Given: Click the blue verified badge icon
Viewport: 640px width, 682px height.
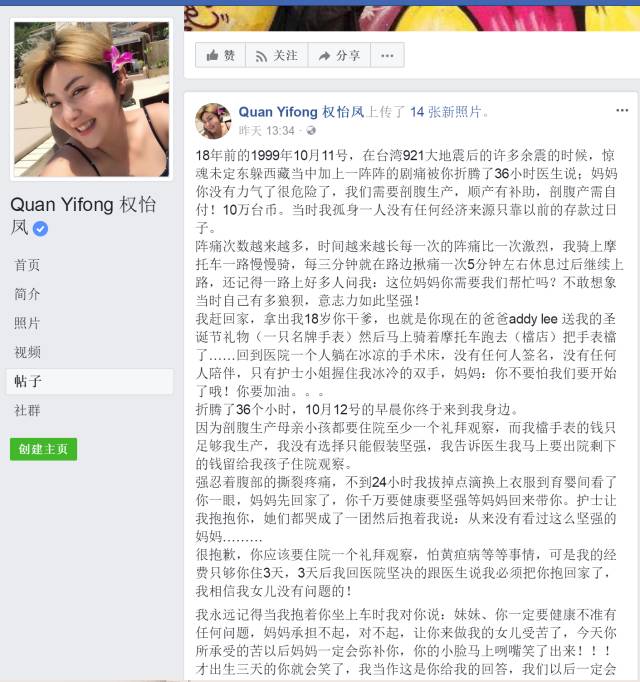Looking at the screenshot, I should click(x=40, y=228).
